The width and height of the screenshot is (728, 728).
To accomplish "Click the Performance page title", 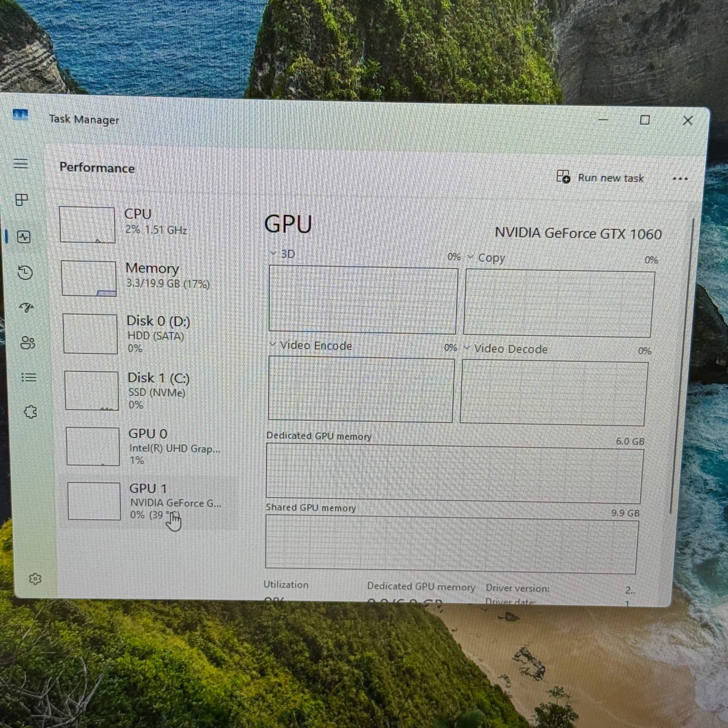I will [97, 168].
